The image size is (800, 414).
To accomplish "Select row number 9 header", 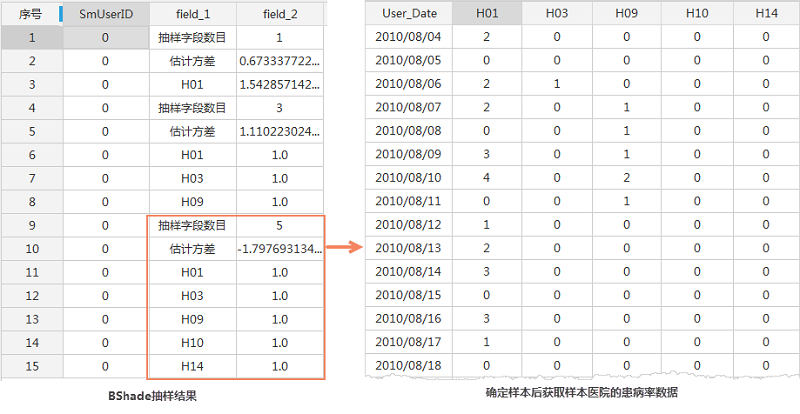I will click(30, 225).
